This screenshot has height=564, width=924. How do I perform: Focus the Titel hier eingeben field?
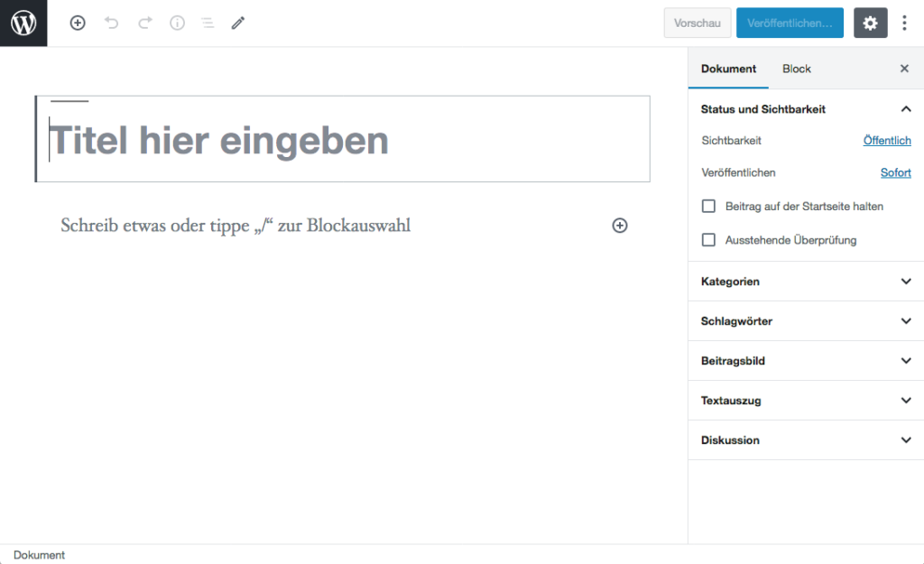pos(343,140)
